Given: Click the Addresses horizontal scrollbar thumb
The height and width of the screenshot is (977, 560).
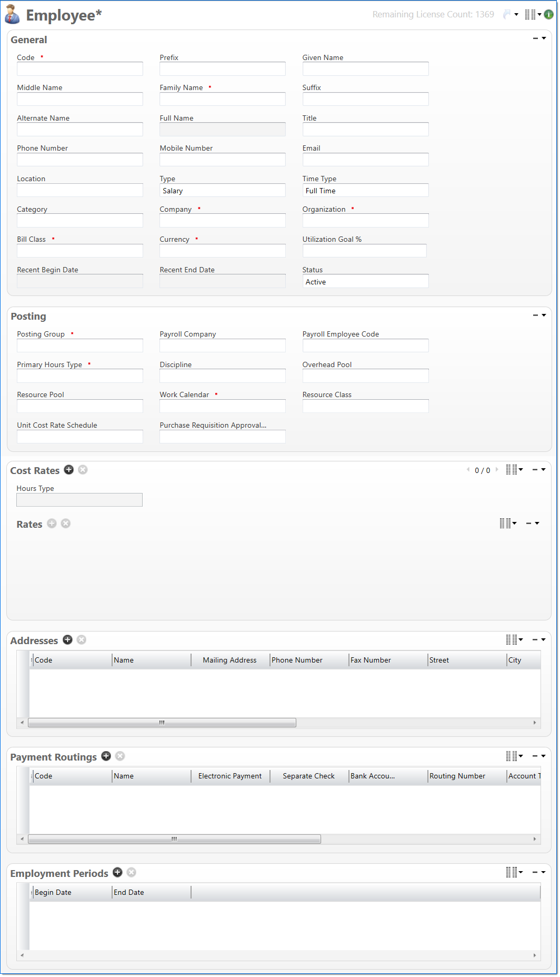Looking at the screenshot, I should 162,723.
